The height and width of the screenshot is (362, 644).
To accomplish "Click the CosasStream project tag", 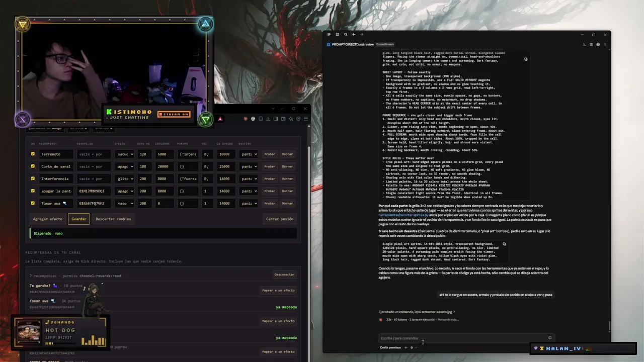I will pos(385,44).
